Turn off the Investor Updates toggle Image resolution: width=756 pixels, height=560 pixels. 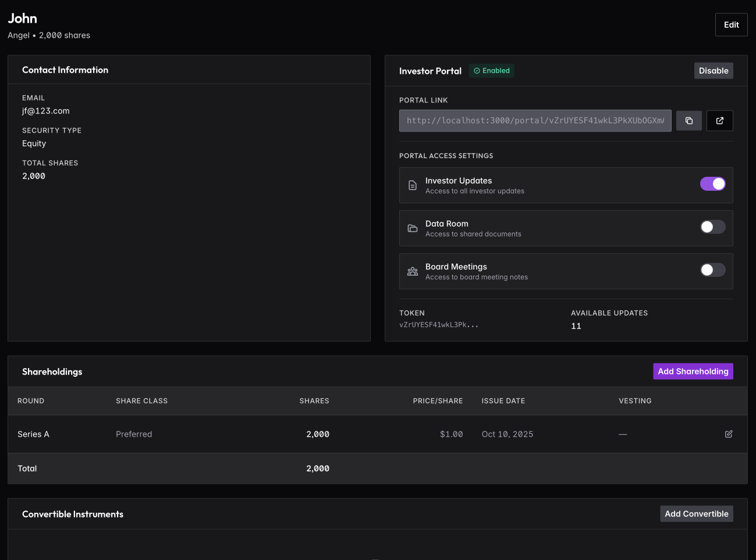712,184
